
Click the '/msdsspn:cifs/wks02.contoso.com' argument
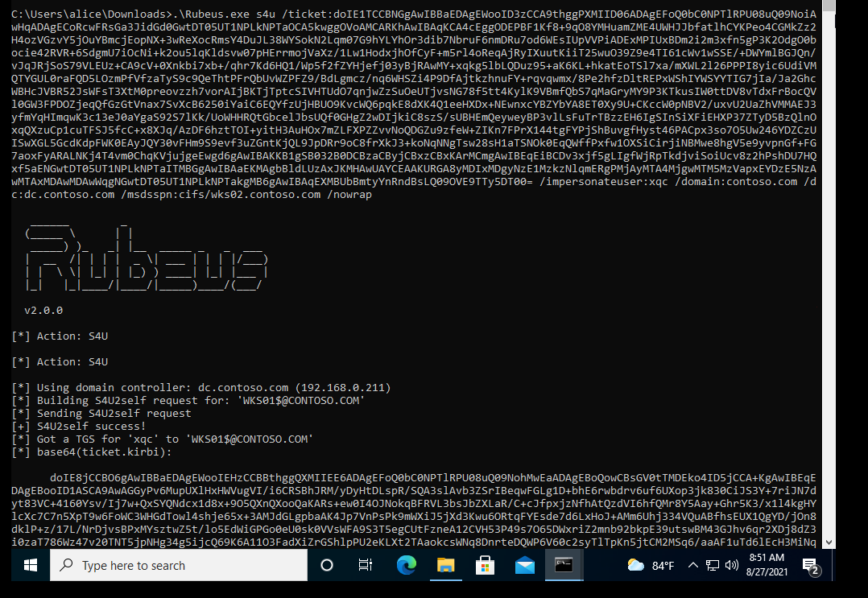(x=221, y=195)
